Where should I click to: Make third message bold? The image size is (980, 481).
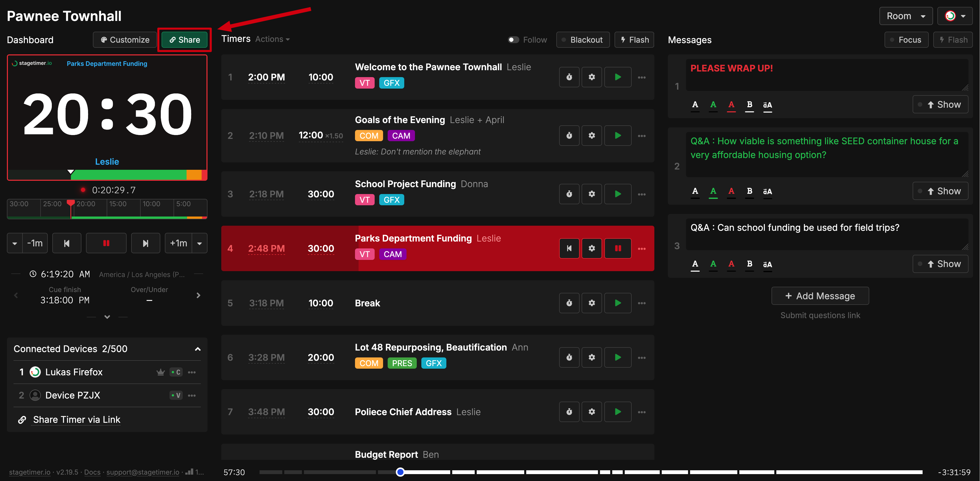pyautogui.click(x=749, y=264)
